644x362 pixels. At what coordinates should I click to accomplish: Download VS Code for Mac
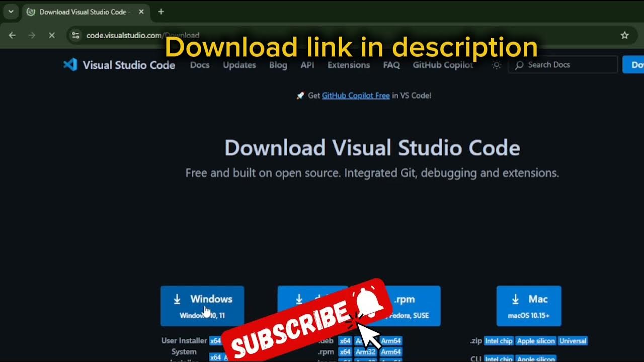coord(529,306)
